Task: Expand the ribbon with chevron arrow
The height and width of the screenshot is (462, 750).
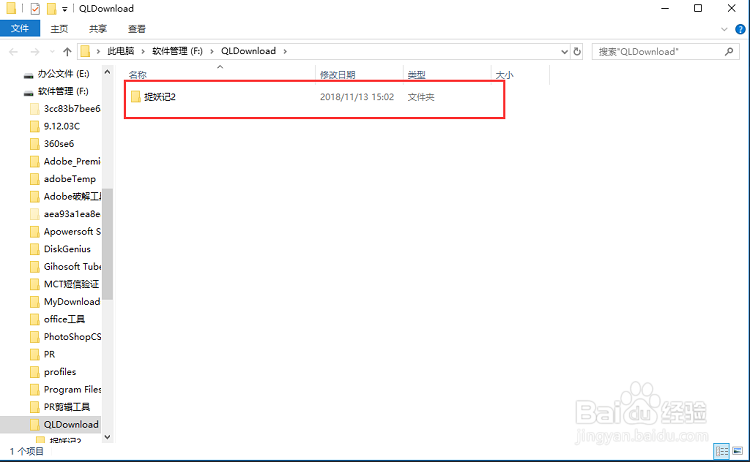Action: pos(724,29)
